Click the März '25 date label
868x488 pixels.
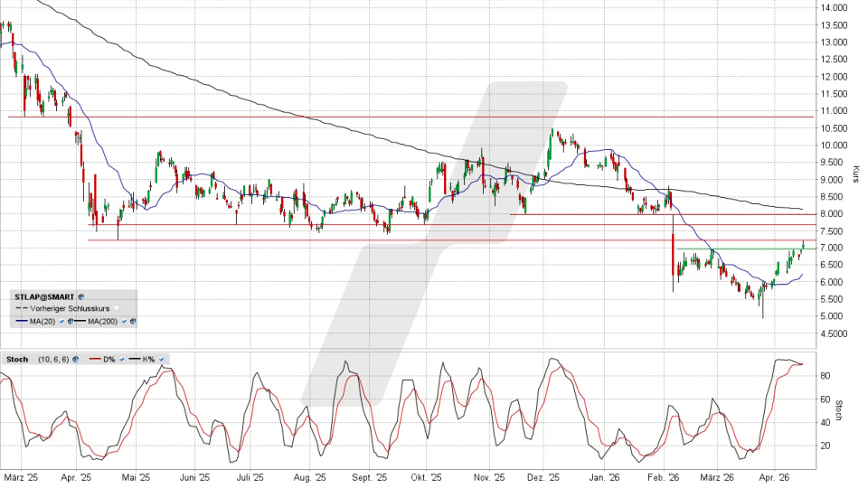21,477
